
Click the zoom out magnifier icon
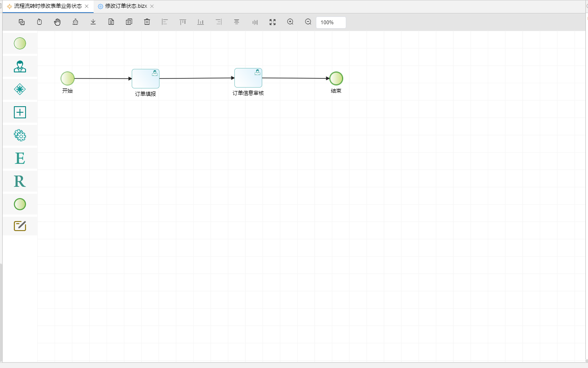pyautogui.click(x=308, y=22)
